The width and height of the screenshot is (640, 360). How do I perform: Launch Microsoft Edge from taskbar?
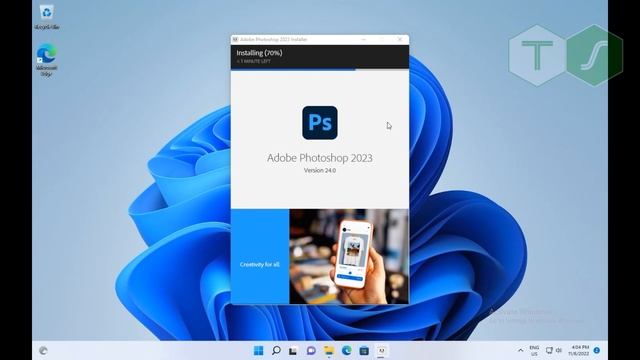pos(347,351)
